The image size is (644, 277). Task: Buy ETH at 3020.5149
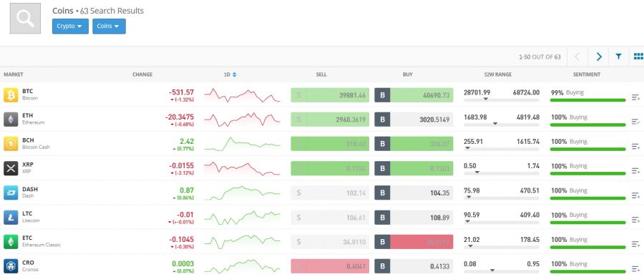tap(414, 120)
